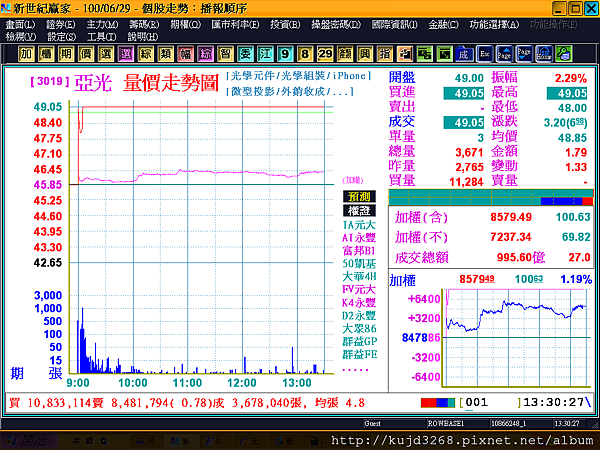Click the blue 成 toolbar icon

[464, 54]
